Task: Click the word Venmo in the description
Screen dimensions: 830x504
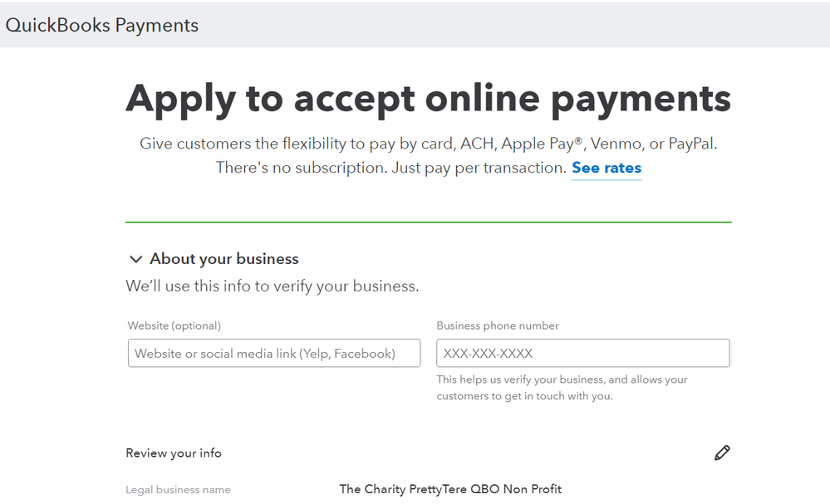Action: pos(617,144)
